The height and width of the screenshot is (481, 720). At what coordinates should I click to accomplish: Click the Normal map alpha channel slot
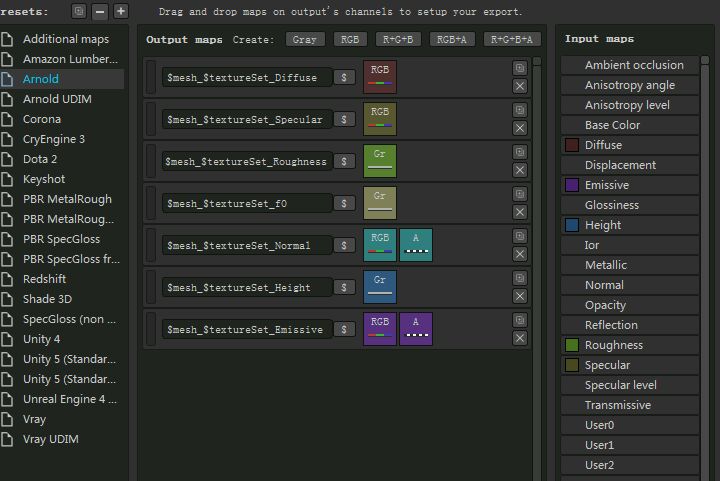tap(416, 245)
